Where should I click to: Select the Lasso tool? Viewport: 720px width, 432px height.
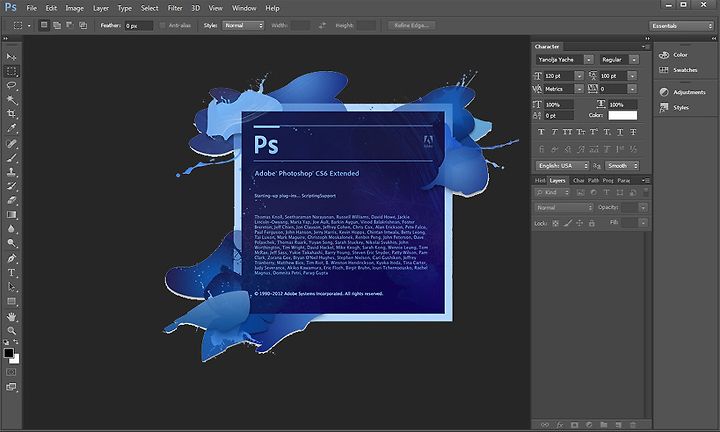[11, 85]
